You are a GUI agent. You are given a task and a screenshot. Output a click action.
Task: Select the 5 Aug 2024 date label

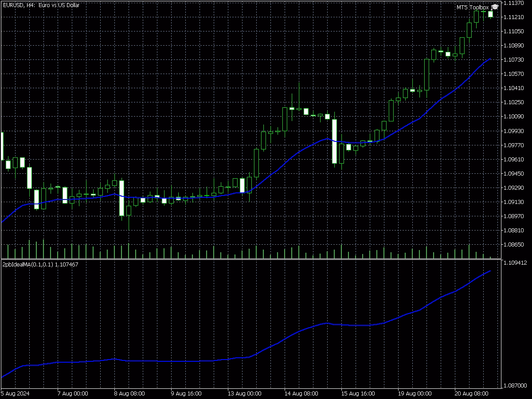(x=15, y=393)
